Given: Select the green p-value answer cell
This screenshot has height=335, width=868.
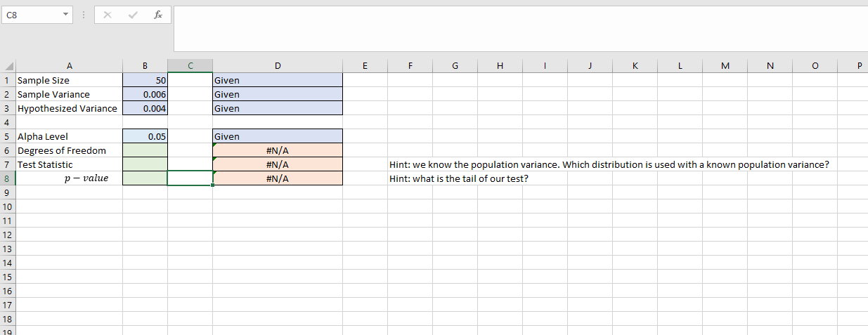Looking at the screenshot, I should [145, 178].
